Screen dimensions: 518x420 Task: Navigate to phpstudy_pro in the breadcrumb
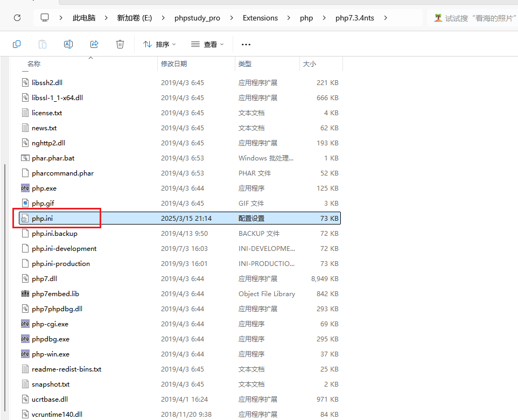[198, 17]
